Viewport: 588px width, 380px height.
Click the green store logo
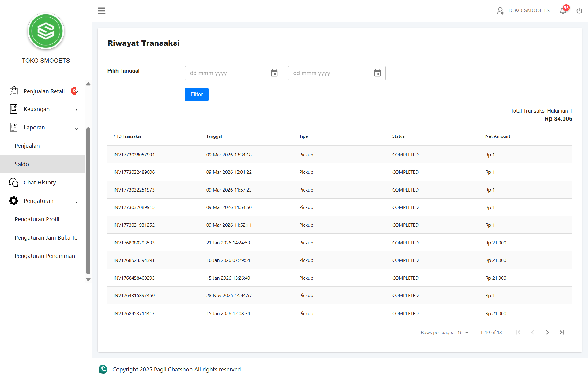[x=46, y=31]
